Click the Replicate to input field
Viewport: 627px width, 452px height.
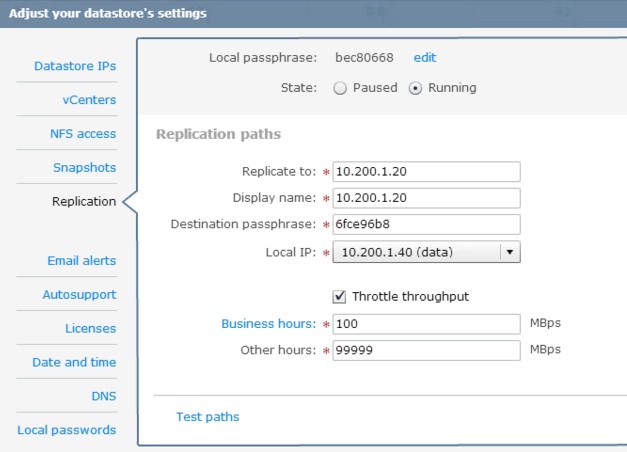(x=426, y=172)
